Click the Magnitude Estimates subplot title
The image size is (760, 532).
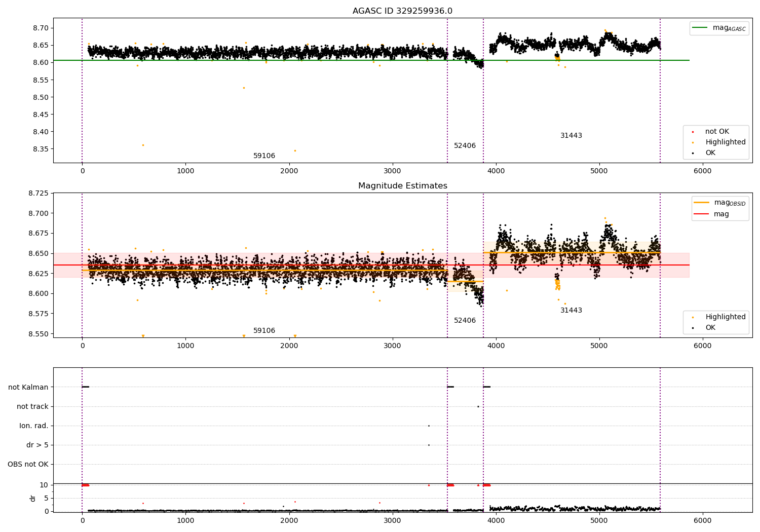402,186
